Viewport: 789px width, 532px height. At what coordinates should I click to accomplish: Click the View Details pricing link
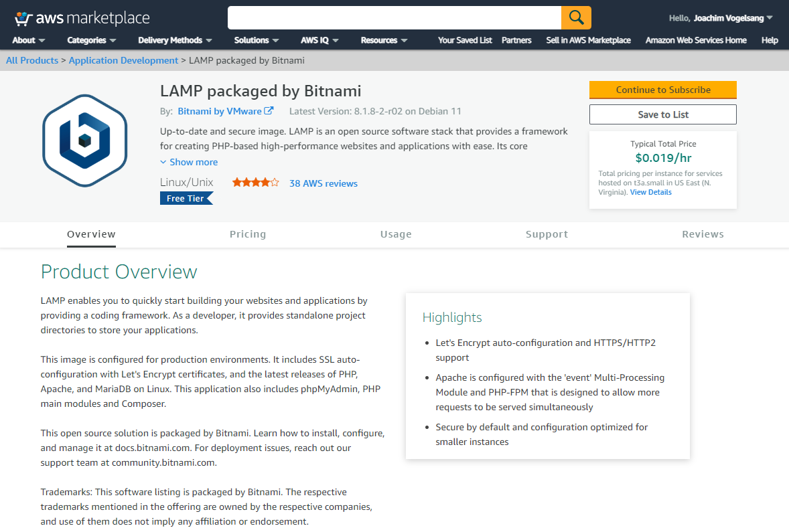pyautogui.click(x=650, y=192)
